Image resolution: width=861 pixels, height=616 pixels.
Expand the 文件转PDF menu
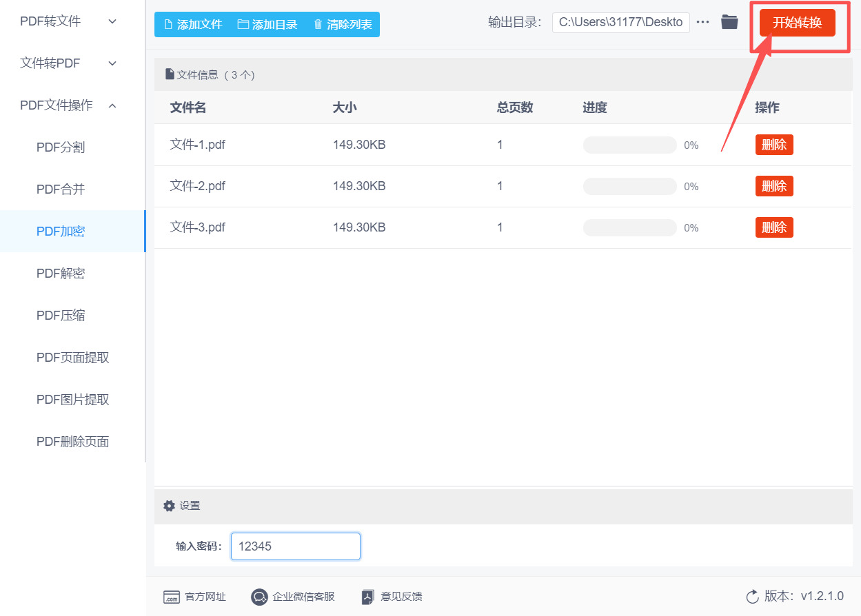point(69,63)
